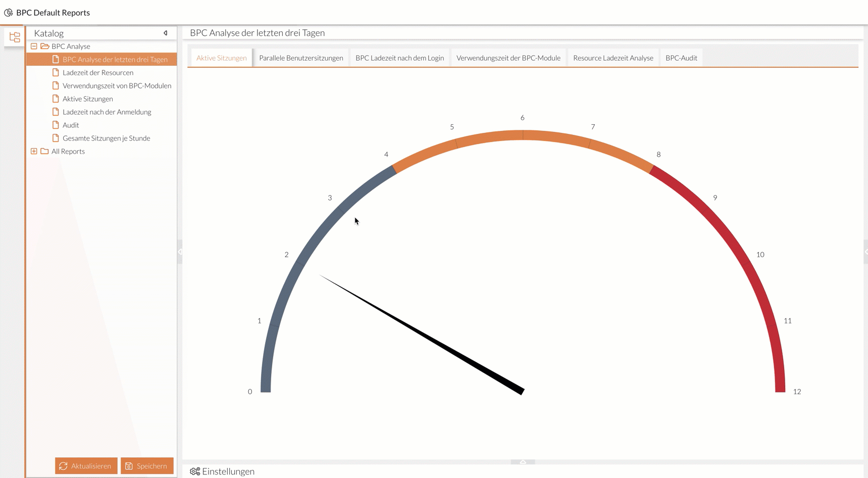Expand the All Reports tree node
The image size is (868, 478).
point(34,152)
